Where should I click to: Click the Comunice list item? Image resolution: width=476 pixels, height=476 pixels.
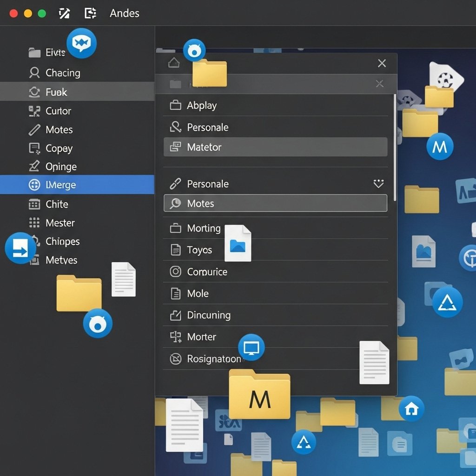click(207, 272)
